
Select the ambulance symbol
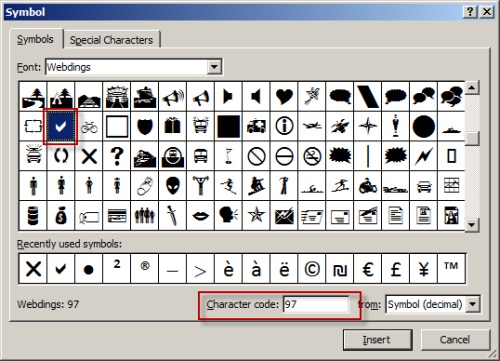256,126
